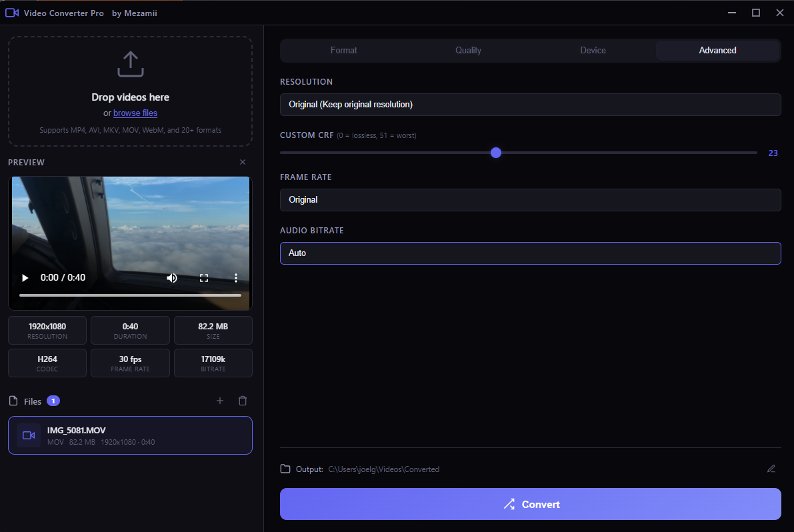Image resolution: width=794 pixels, height=532 pixels.
Task: Click the CRF value 23
Action: point(773,153)
